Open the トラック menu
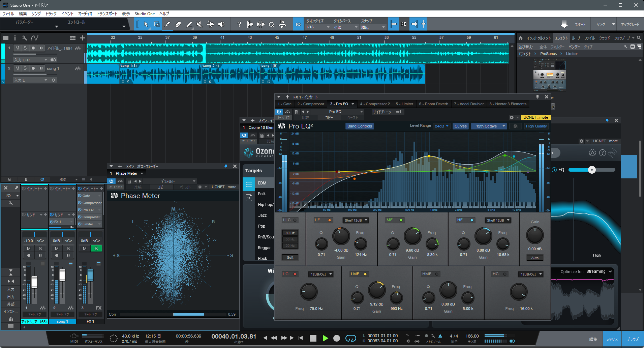The width and height of the screenshot is (644, 348). tap(51, 14)
